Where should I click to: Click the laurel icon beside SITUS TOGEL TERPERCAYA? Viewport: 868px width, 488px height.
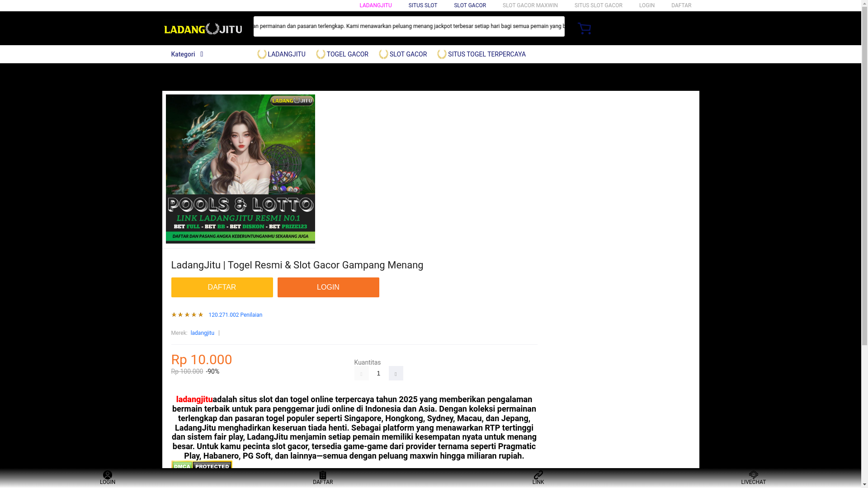pyautogui.click(x=442, y=54)
